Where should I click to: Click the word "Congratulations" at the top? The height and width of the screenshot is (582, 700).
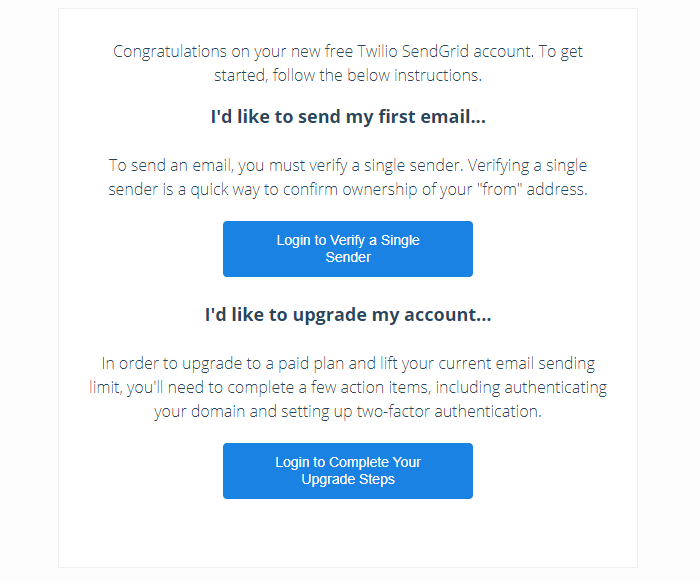point(170,52)
